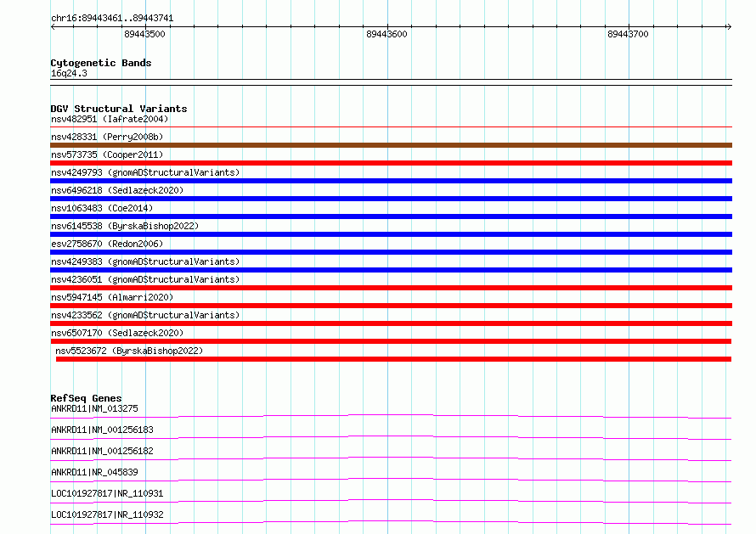The width and height of the screenshot is (756, 534).
Task: Open variant nsv1063483 (Coe2014) label
Action: (102, 208)
